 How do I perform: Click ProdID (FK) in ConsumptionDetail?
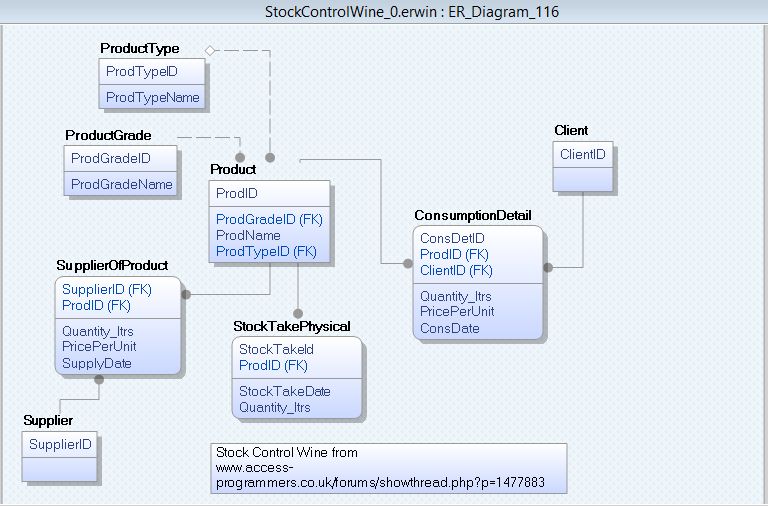tap(455, 254)
